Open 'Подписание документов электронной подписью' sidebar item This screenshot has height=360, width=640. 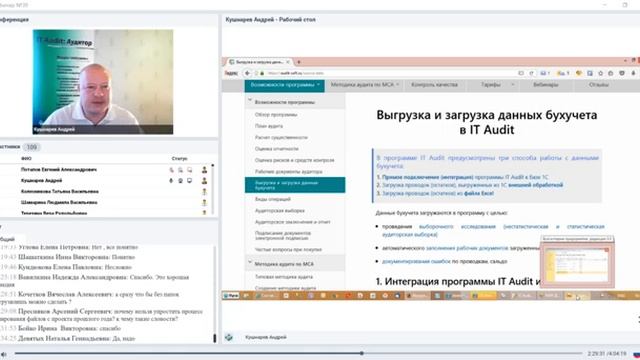tap(282, 236)
